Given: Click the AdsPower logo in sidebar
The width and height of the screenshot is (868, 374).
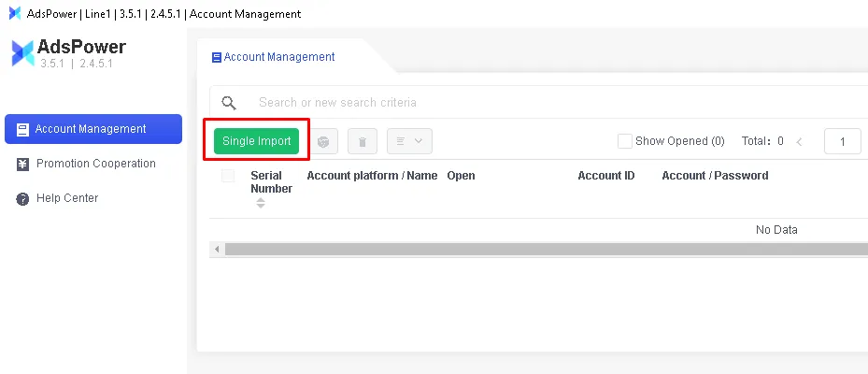Looking at the screenshot, I should 22,53.
